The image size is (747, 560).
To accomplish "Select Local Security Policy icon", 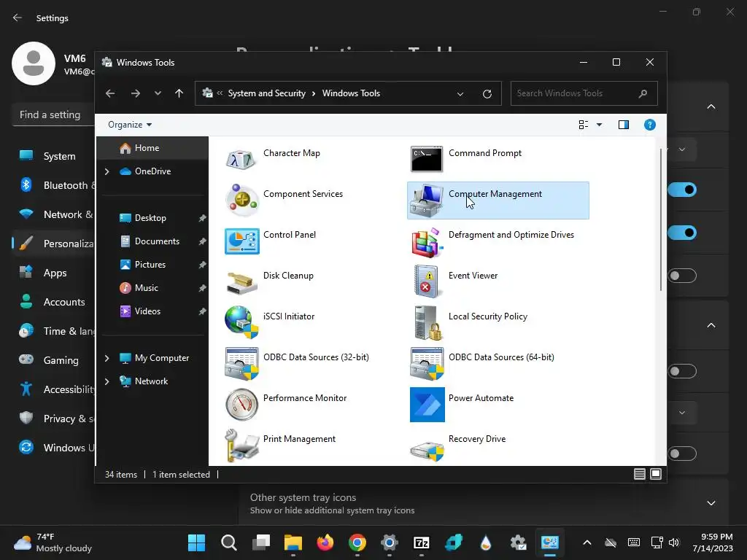I will pyautogui.click(x=427, y=323).
